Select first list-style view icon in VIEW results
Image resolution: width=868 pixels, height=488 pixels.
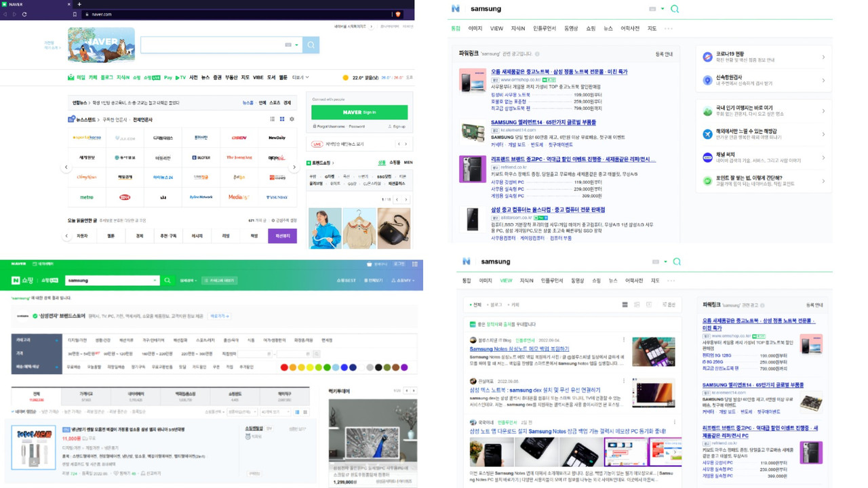click(x=625, y=305)
